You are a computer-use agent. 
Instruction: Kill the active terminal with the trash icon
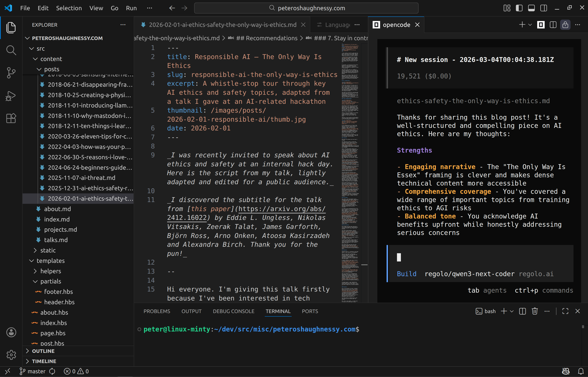(x=535, y=311)
